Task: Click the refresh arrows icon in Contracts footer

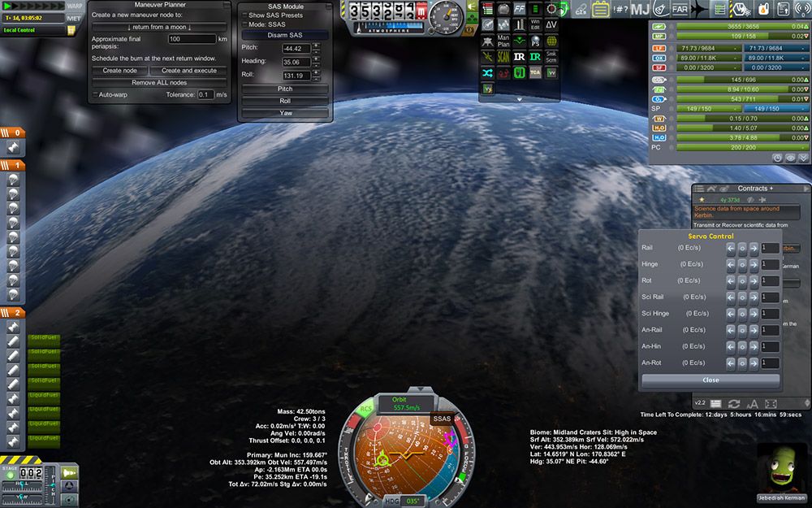Action: tap(734, 404)
